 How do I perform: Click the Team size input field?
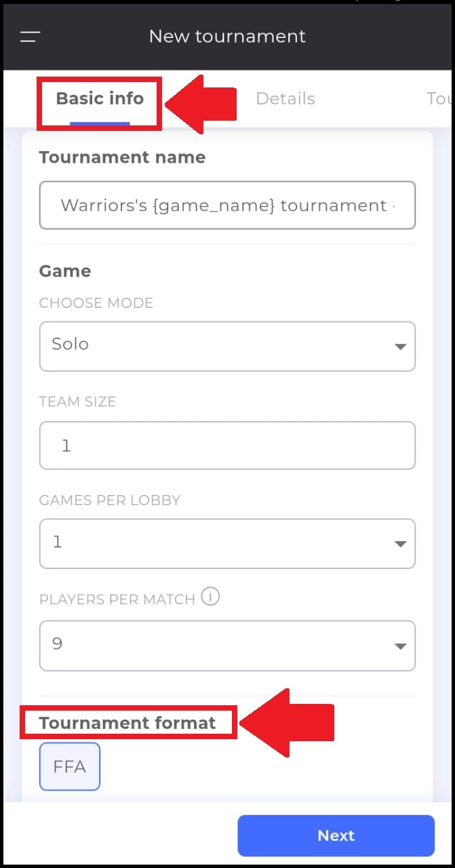coord(227,446)
